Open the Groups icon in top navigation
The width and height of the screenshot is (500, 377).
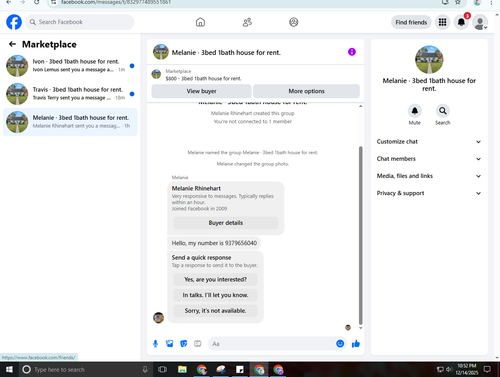[294, 22]
